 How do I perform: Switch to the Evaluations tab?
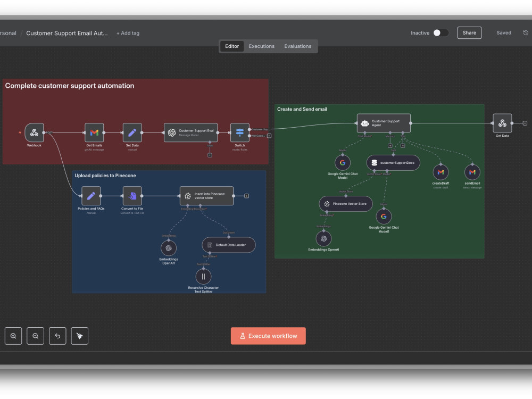(x=298, y=46)
